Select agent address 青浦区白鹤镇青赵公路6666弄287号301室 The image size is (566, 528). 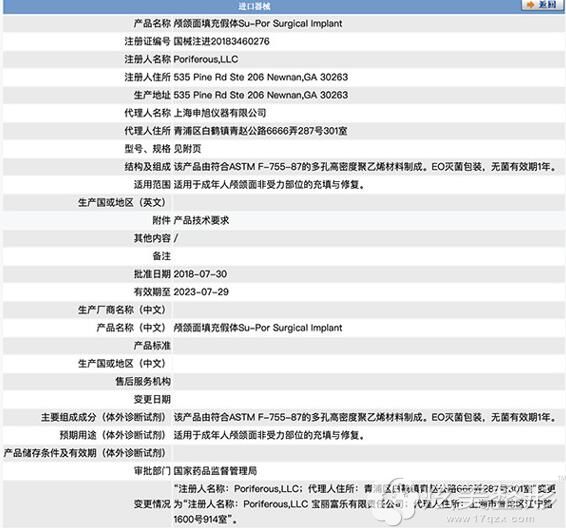(260, 131)
